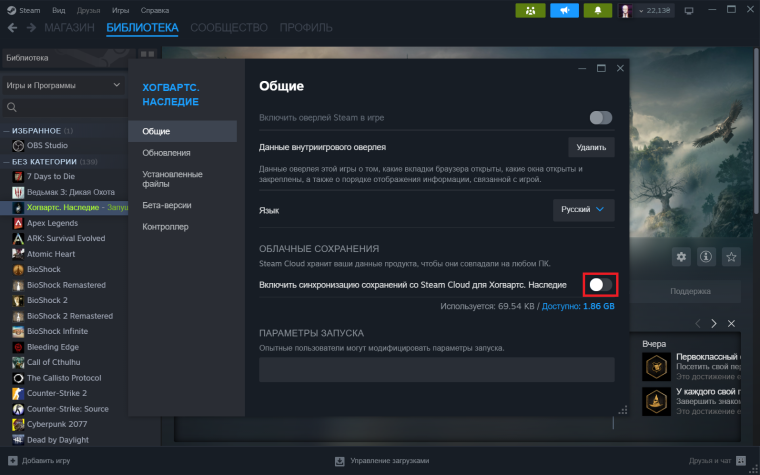This screenshot has width=760, height=475.
Task: Collapse the БЕЗ КАТЕГОРИИ category
Action: click(7, 162)
